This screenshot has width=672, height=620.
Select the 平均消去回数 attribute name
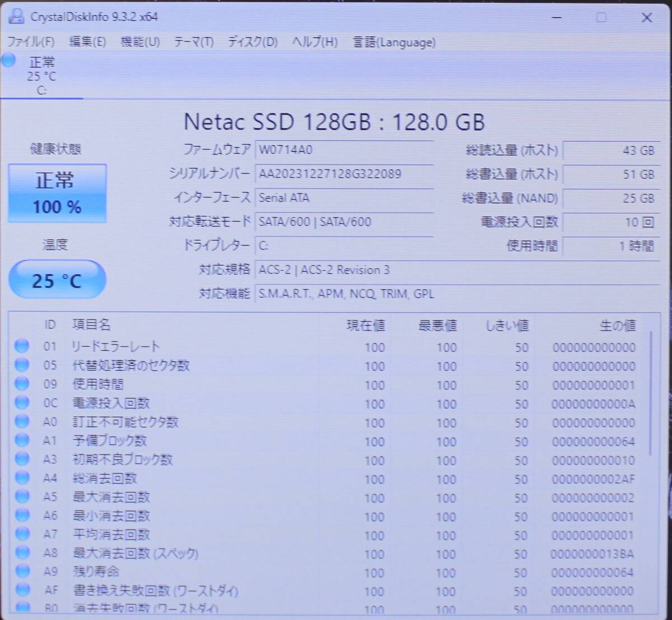tap(111, 535)
